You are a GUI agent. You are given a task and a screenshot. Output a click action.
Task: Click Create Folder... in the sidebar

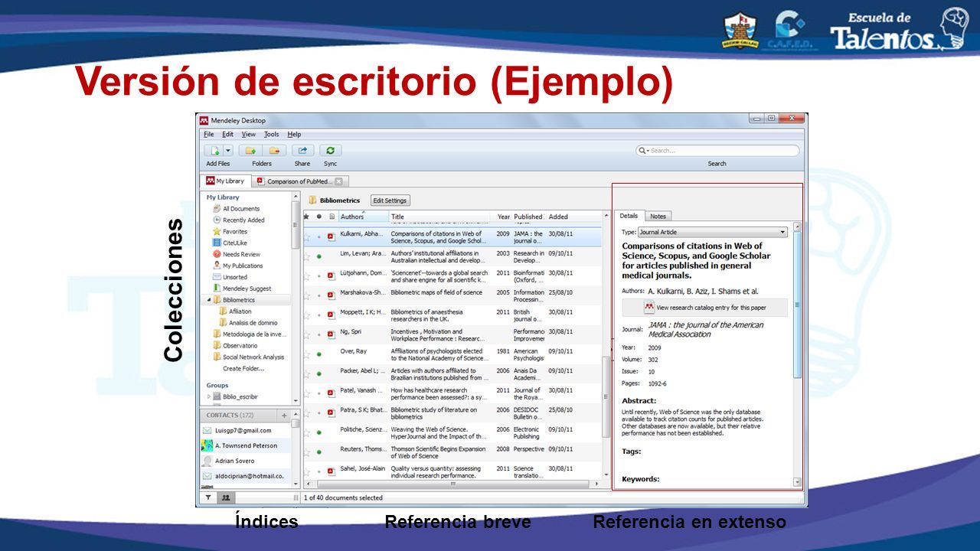point(243,369)
